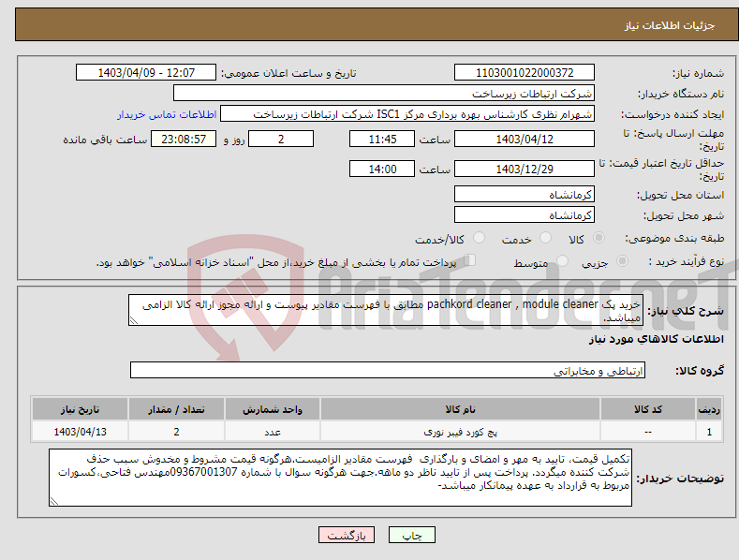Click the item code cell showing --
Screen dimensions: 739x560
(648, 432)
